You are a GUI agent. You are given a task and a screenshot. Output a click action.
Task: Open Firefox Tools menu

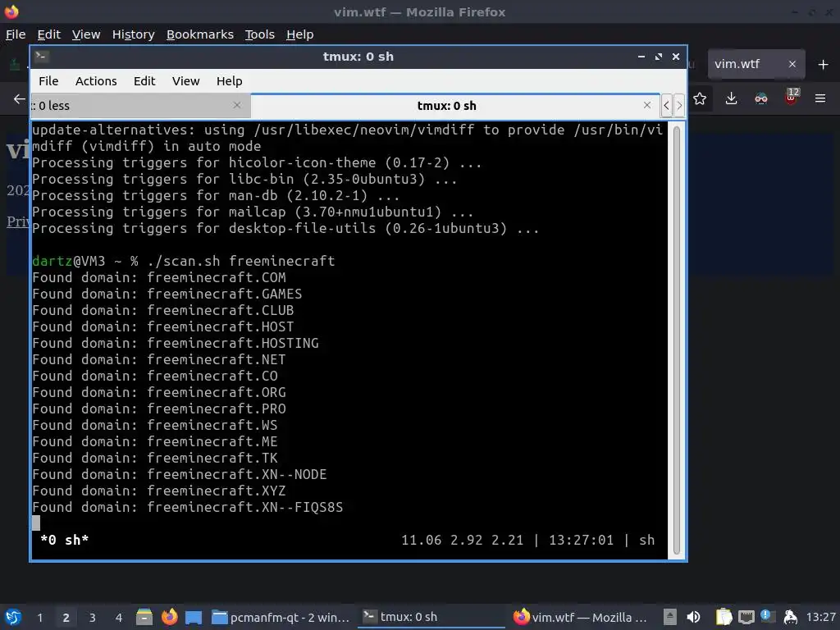tap(260, 34)
